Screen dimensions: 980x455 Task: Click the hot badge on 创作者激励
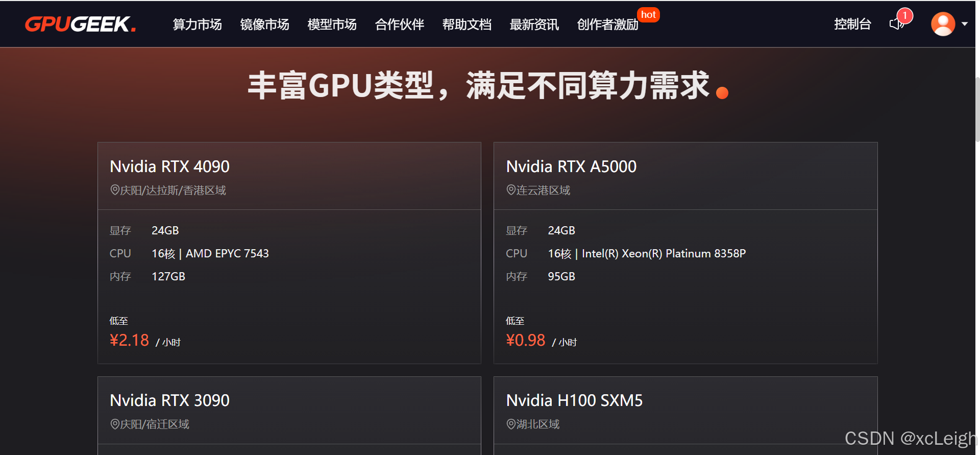click(x=648, y=15)
